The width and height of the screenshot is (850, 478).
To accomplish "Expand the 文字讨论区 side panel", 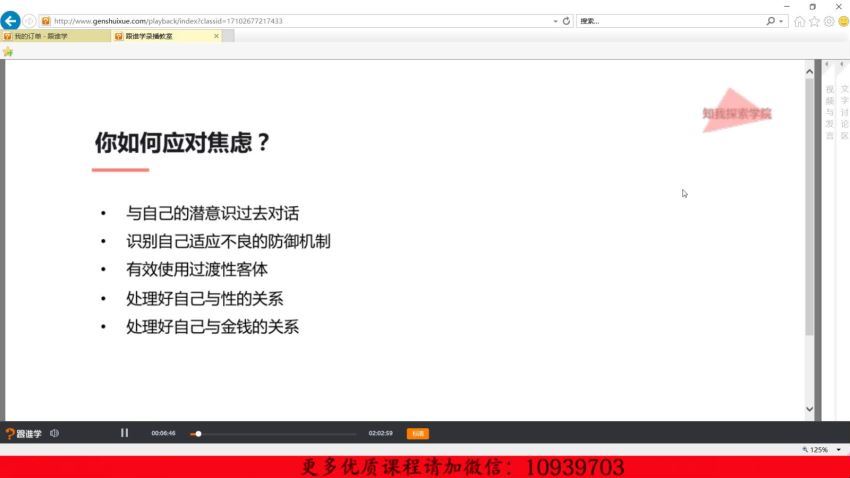I will point(844,111).
